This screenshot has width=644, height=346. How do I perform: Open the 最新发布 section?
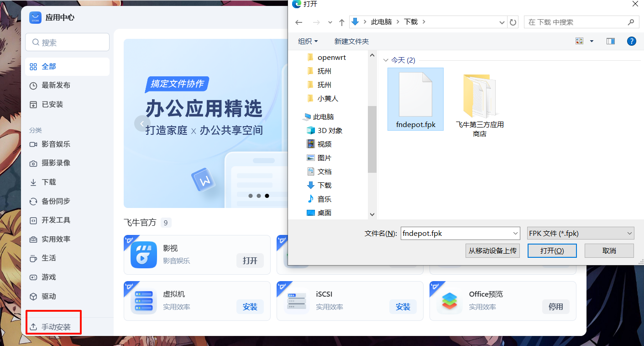point(67,85)
